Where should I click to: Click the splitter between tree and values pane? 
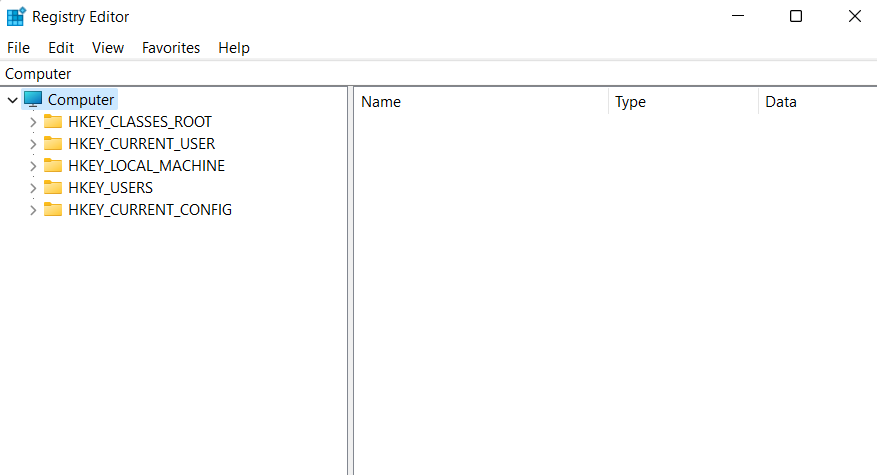coord(350,280)
